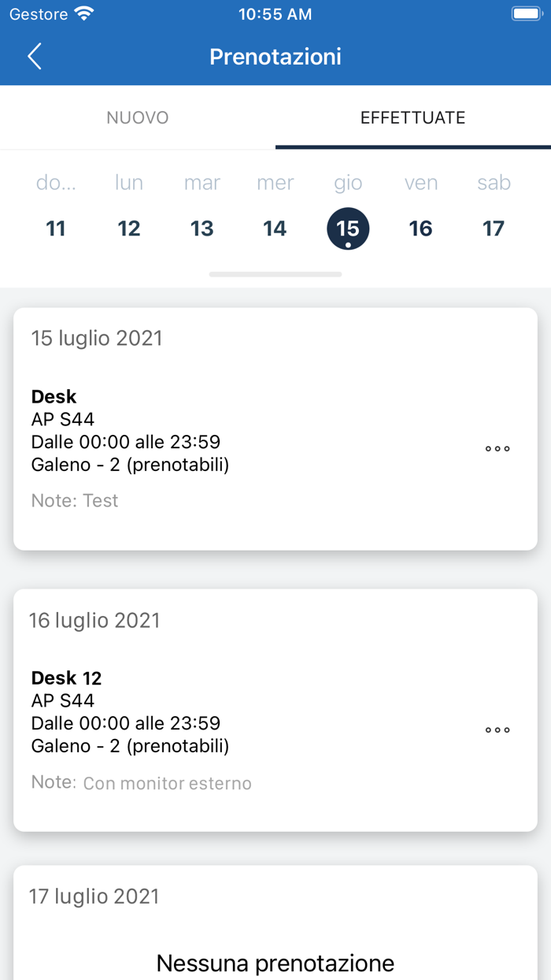Choose Saturday 17 in the week strip

click(494, 228)
